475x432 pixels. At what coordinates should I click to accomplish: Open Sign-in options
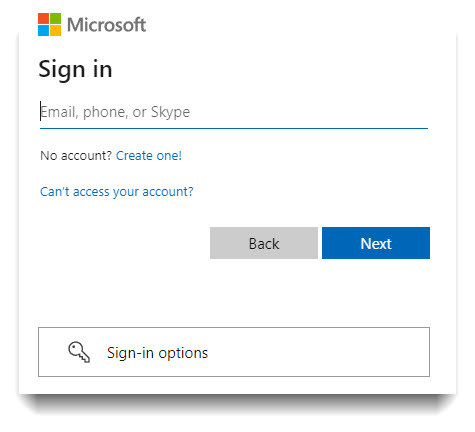click(234, 352)
